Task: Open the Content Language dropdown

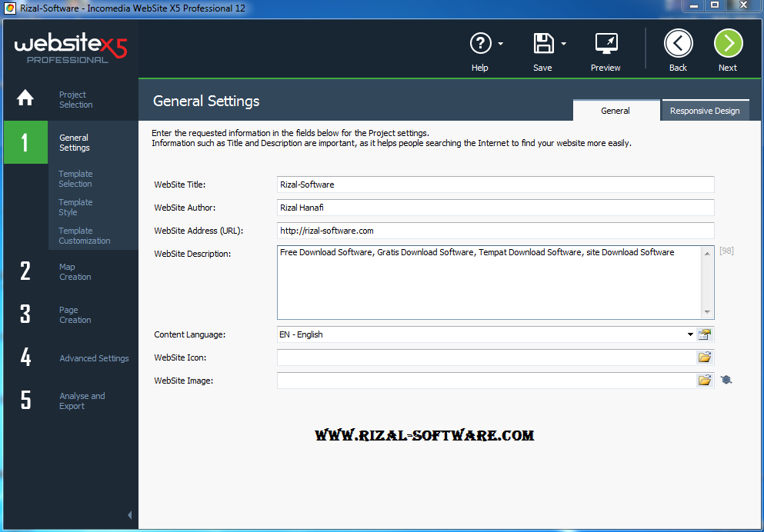Action: click(690, 334)
